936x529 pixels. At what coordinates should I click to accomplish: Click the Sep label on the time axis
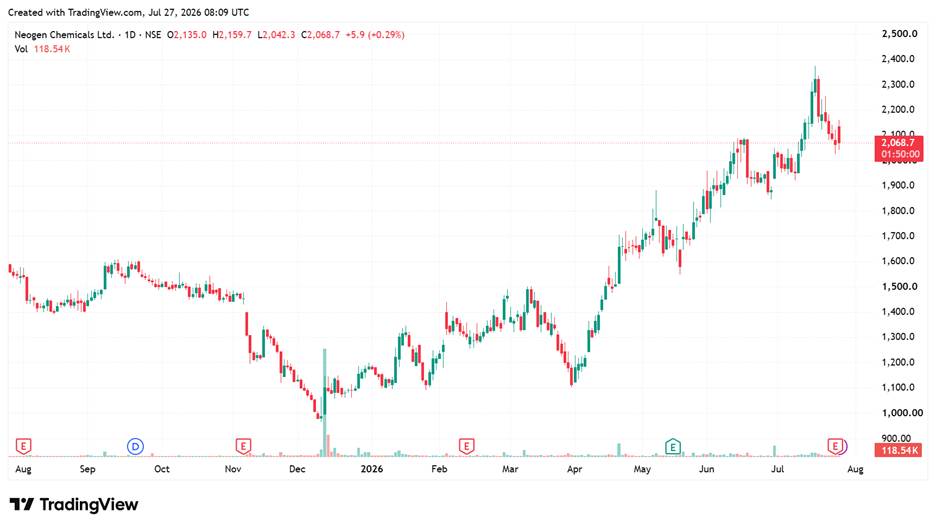[88, 469]
